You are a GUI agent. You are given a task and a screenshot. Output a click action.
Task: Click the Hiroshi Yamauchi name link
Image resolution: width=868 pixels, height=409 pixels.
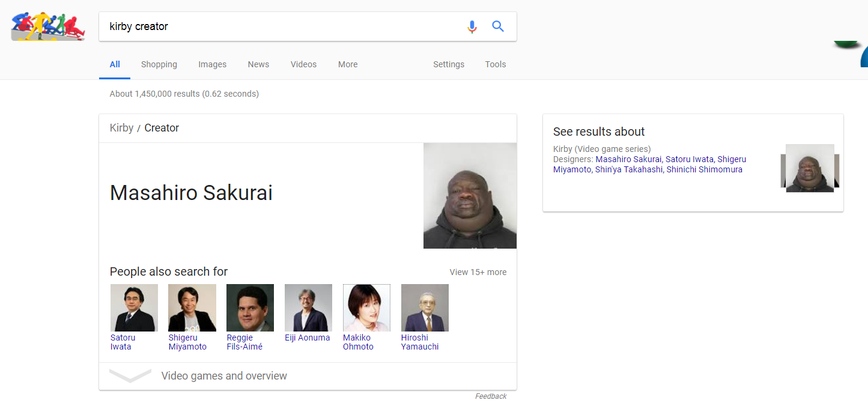(x=420, y=342)
